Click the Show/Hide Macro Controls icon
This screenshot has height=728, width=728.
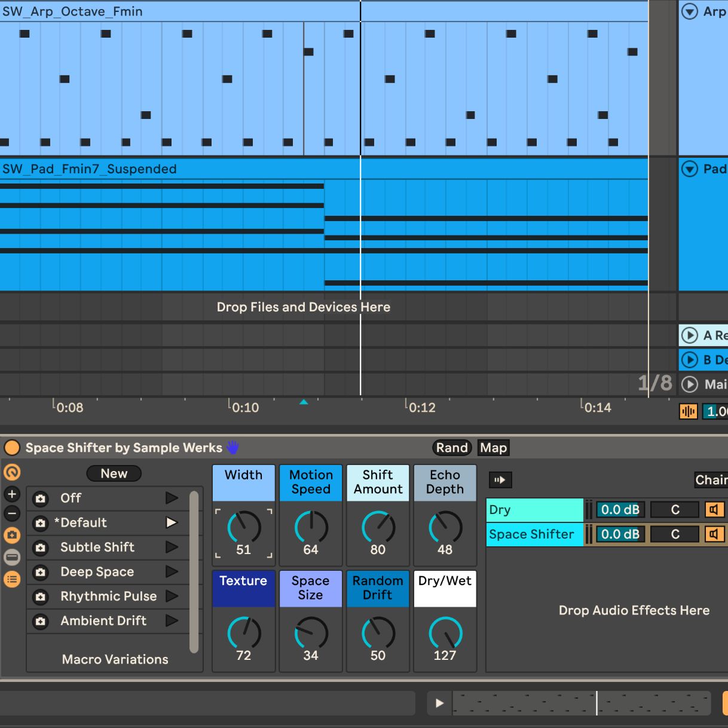(12, 472)
